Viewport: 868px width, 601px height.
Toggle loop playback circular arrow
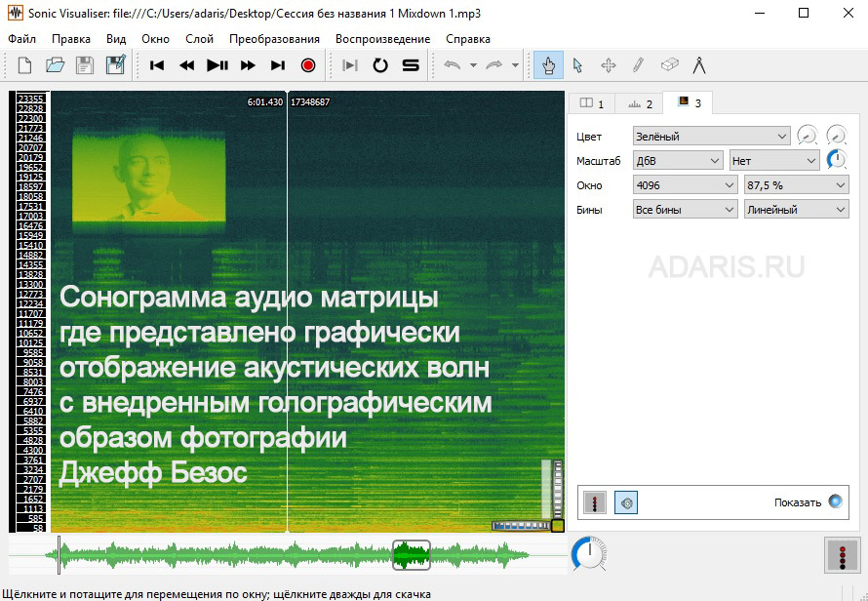pos(380,65)
